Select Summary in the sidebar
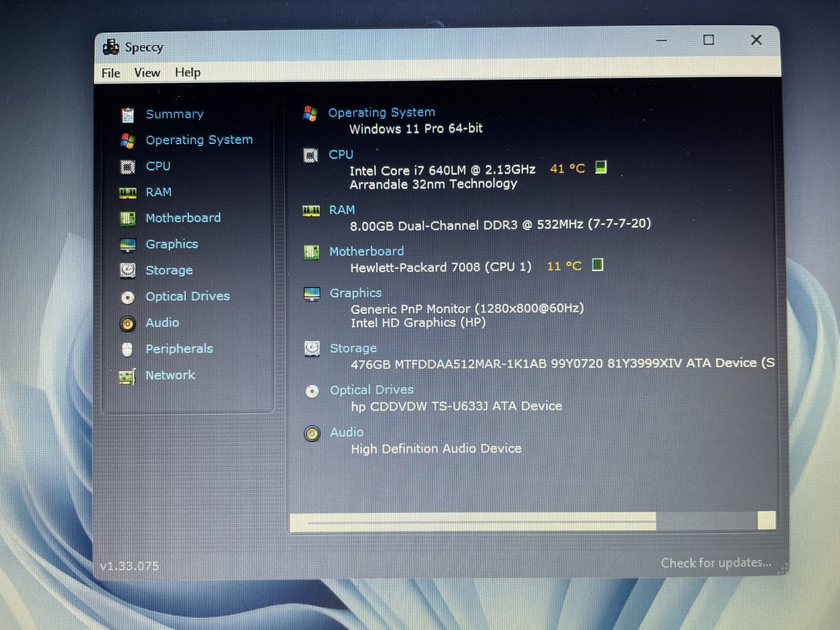The height and width of the screenshot is (630, 840). click(x=174, y=114)
